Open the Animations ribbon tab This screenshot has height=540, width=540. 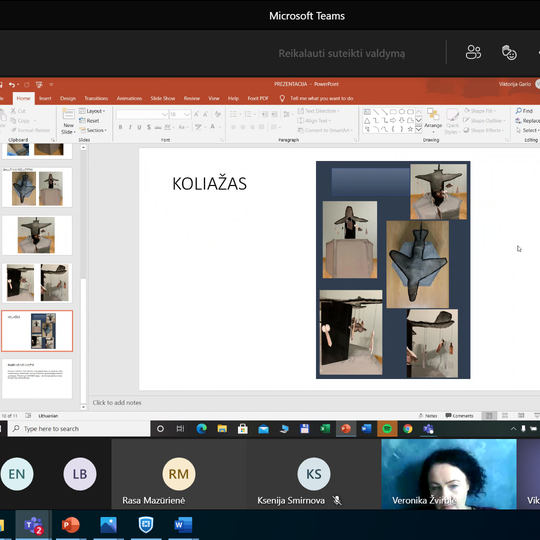pos(129,98)
